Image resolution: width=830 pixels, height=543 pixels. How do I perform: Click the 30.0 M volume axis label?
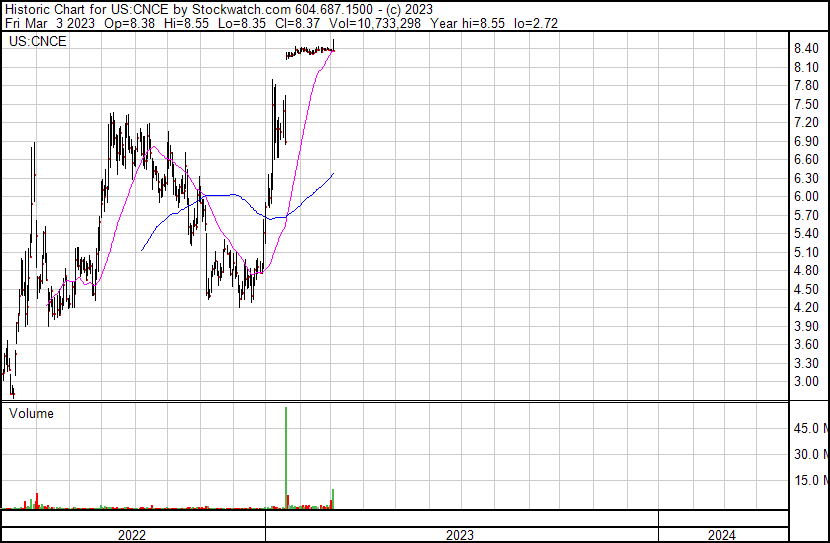pyautogui.click(x=811, y=454)
